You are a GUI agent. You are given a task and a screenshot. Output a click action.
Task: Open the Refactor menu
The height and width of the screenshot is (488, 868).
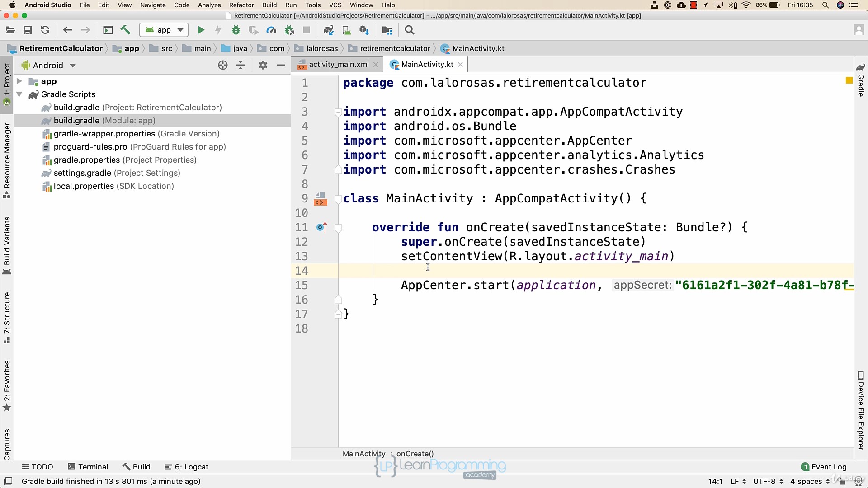pos(241,5)
